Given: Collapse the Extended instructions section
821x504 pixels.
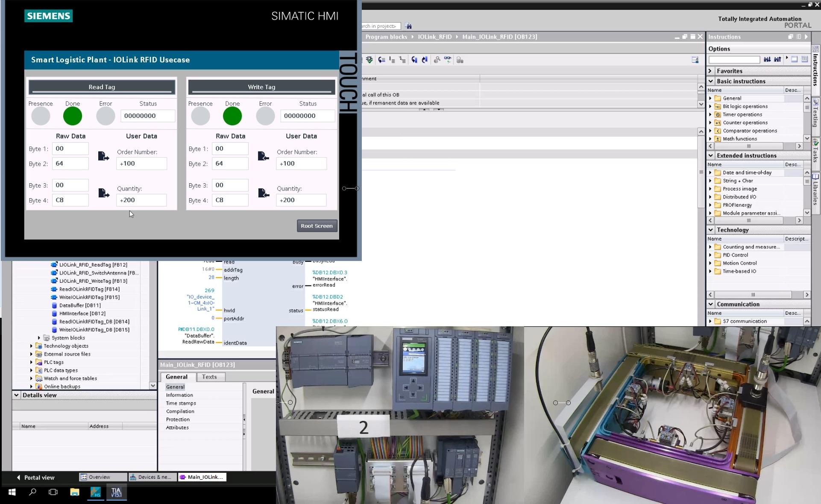Looking at the screenshot, I should pos(710,155).
